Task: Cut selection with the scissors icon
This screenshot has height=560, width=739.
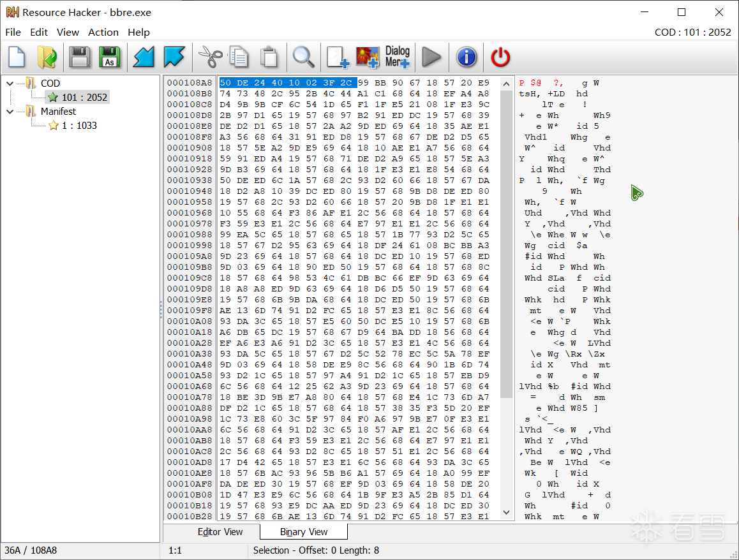Action: (x=210, y=57)
